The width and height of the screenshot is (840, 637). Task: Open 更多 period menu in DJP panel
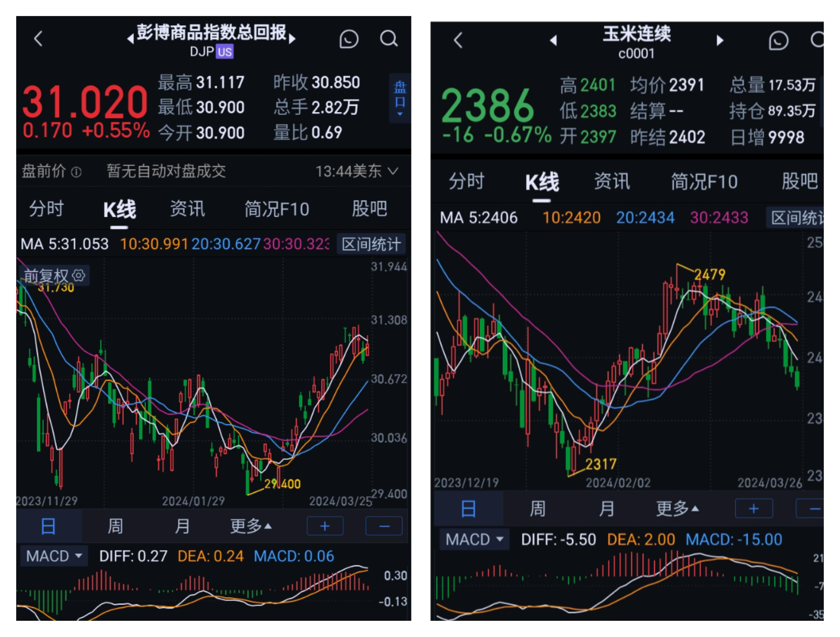(251, 526)
